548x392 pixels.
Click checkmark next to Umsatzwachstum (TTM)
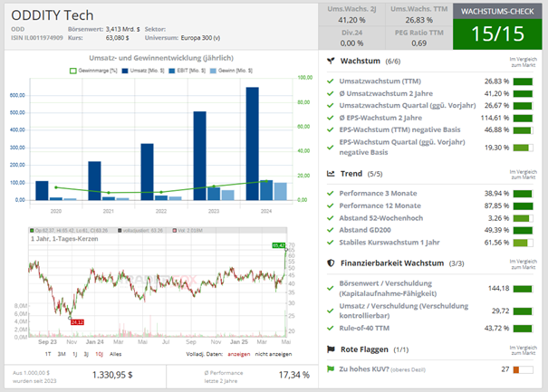[331, 81]
